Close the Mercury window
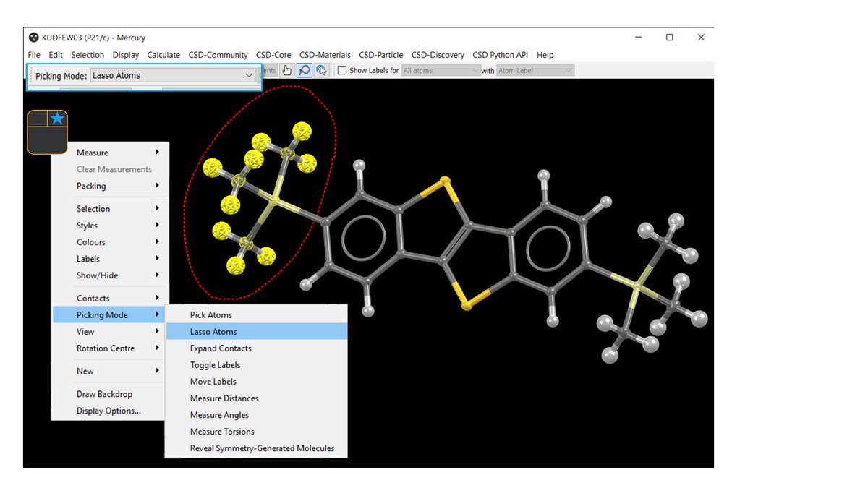The width and height of the screenshot is (868, 488). [x=701, y=38]
